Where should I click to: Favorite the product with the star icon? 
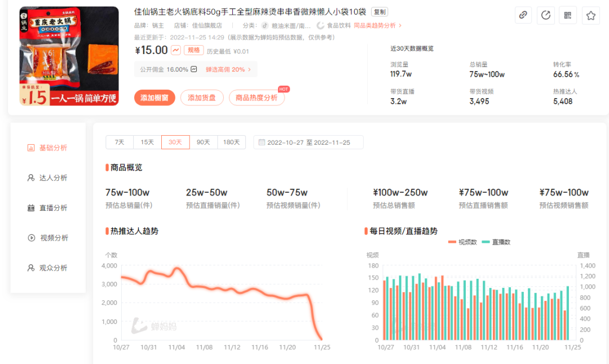point(591,15)
